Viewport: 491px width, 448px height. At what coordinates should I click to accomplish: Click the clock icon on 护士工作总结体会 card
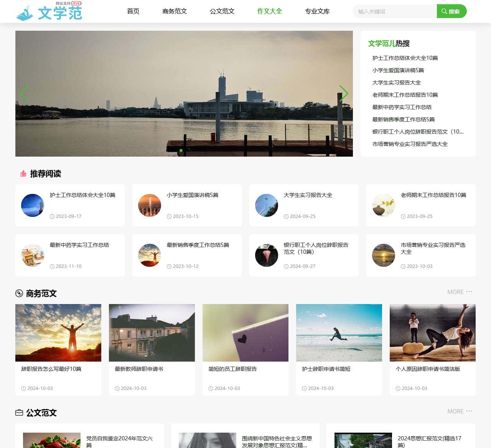click(x=51, y=216)
